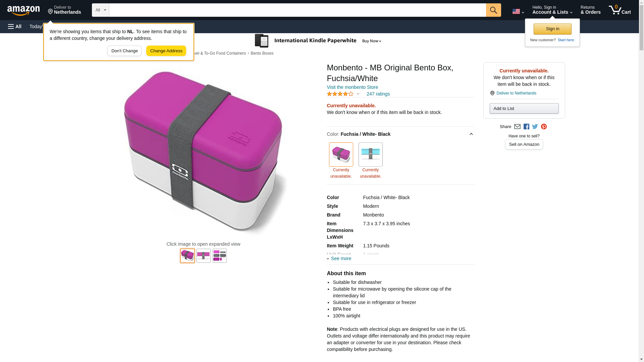Click the search magnifier button
Image resolution: width=644 pixels, height=362 pixels.
tap(493, 10)
